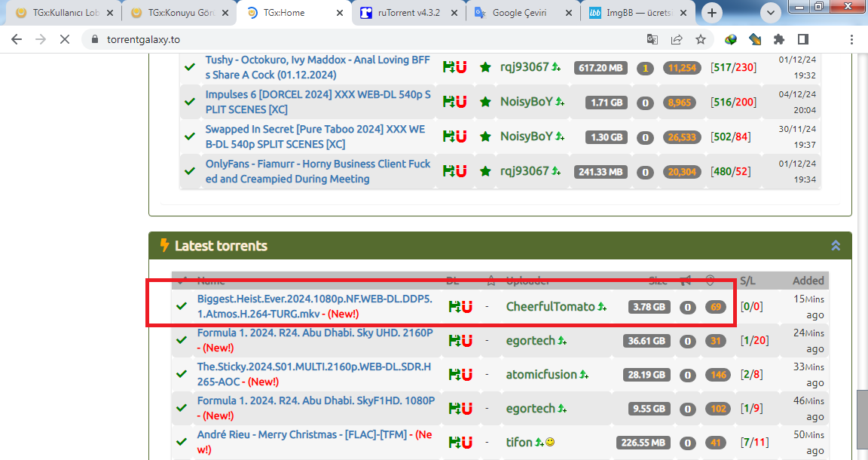Viewport: 868px width, 460px height.
Task: Click the [517/230] seeders/leechers value
Action: pyautogui.click(x=733, y=68)
